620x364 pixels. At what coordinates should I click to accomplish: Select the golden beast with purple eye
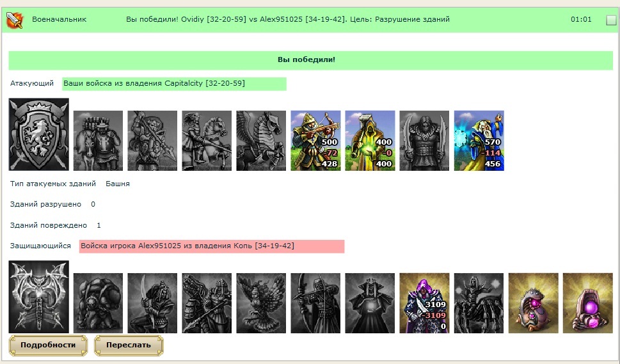click(x=534, y=303)
